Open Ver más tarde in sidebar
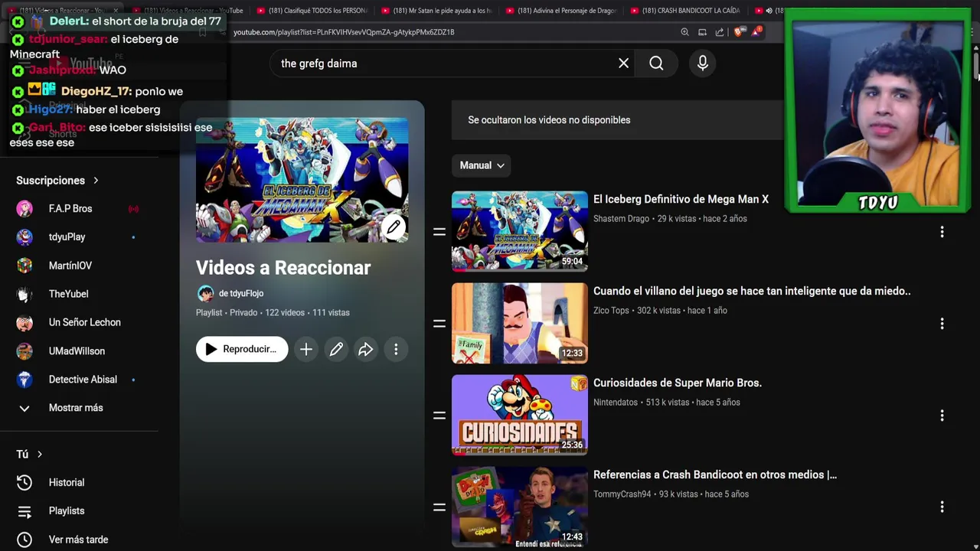Screen dimensions: 980x551 [x=79, y=540]
